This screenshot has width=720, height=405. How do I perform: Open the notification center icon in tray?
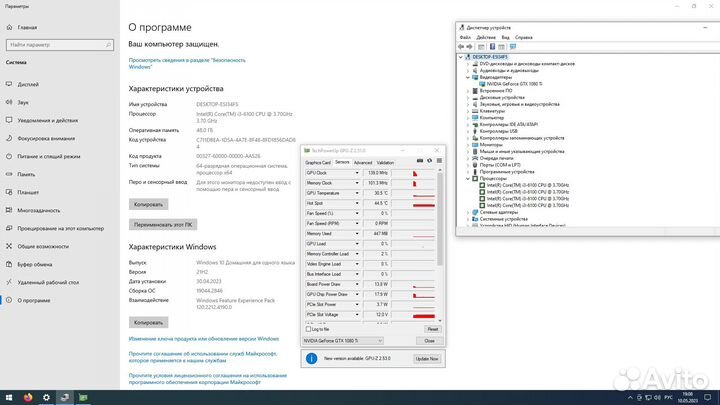(708, 397)
